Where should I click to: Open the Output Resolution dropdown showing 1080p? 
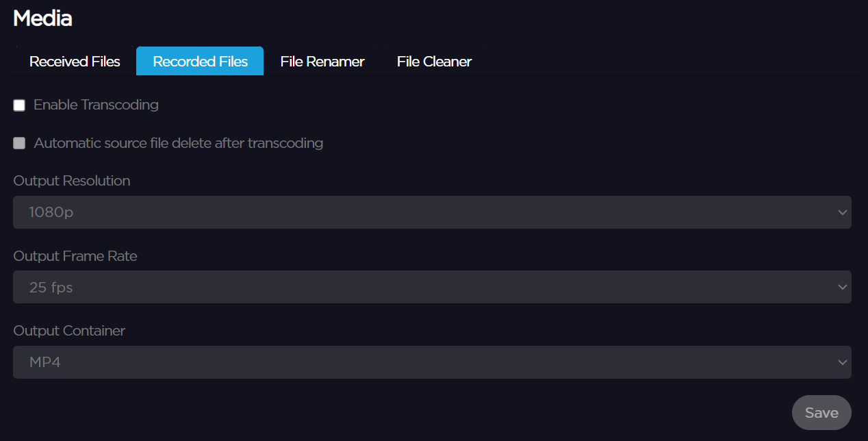pos(431,212)
